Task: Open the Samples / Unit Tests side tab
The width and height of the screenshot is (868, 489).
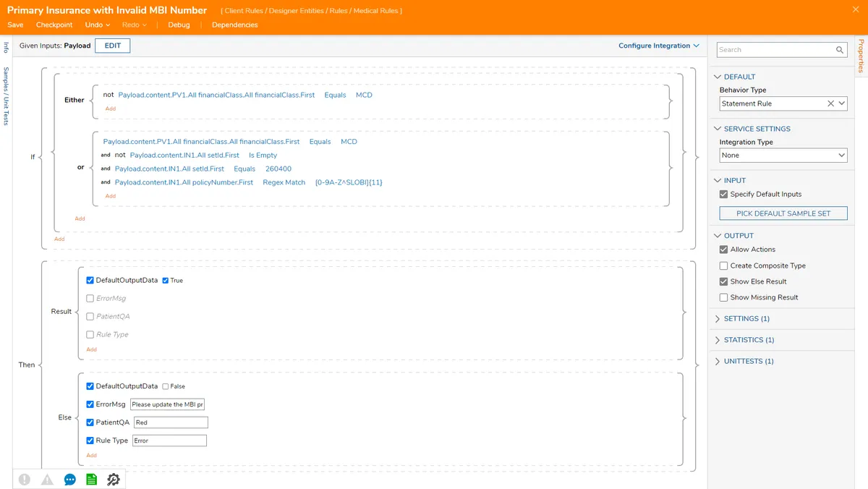Action: click(6, 96)
